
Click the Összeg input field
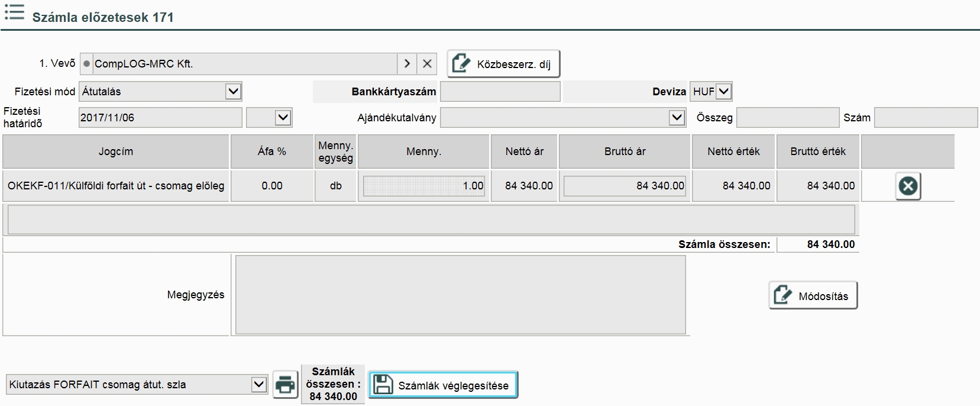(x=787, y=118)
